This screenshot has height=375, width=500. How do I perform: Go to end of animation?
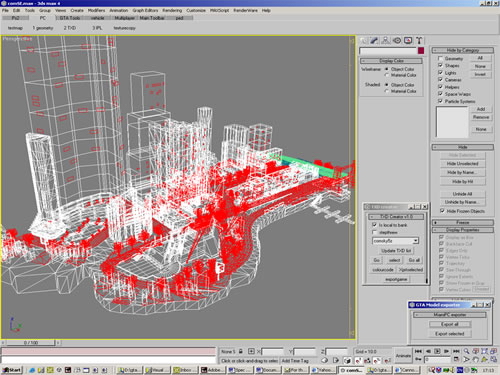click(456, 351)
